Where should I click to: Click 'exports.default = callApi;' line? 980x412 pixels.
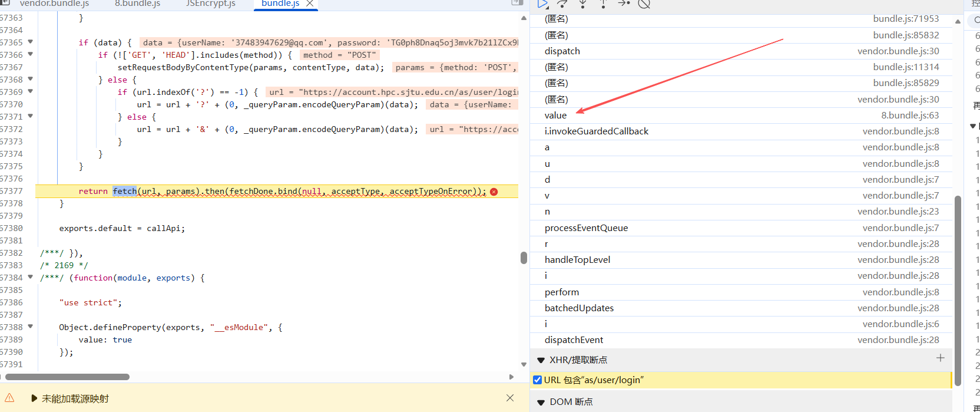[x=122, y=228]
